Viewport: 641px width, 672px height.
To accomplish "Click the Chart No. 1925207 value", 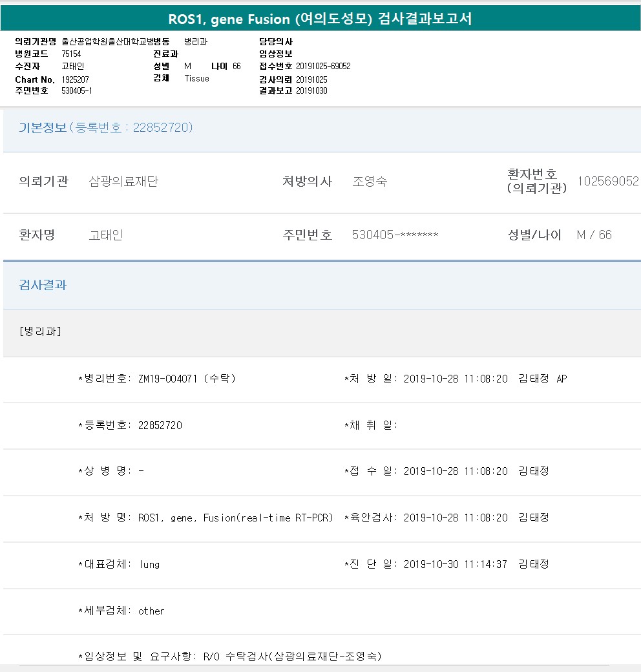I will click(76, 79).
